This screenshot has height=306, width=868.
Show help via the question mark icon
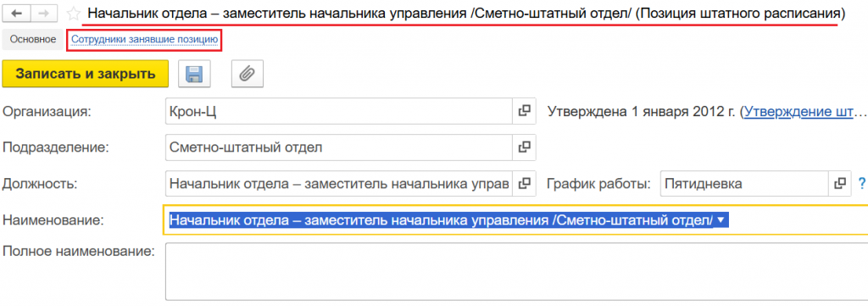click(861, 183)
